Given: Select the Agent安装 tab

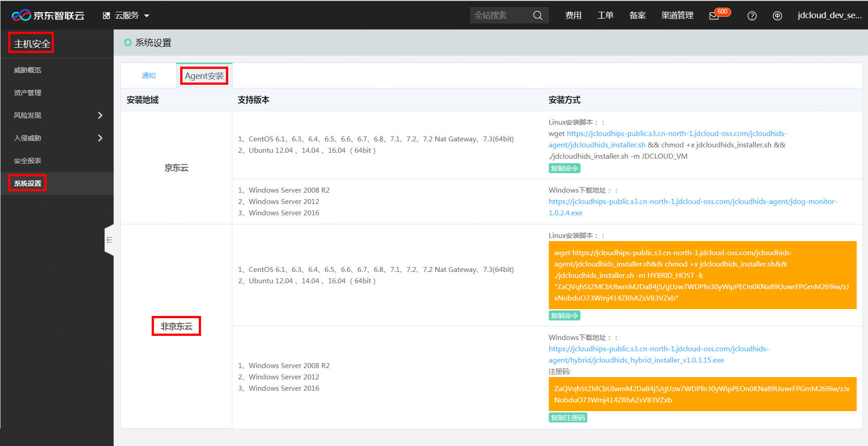Looking at the screenshot, I should pyautogui.click(x=204, y=75).
